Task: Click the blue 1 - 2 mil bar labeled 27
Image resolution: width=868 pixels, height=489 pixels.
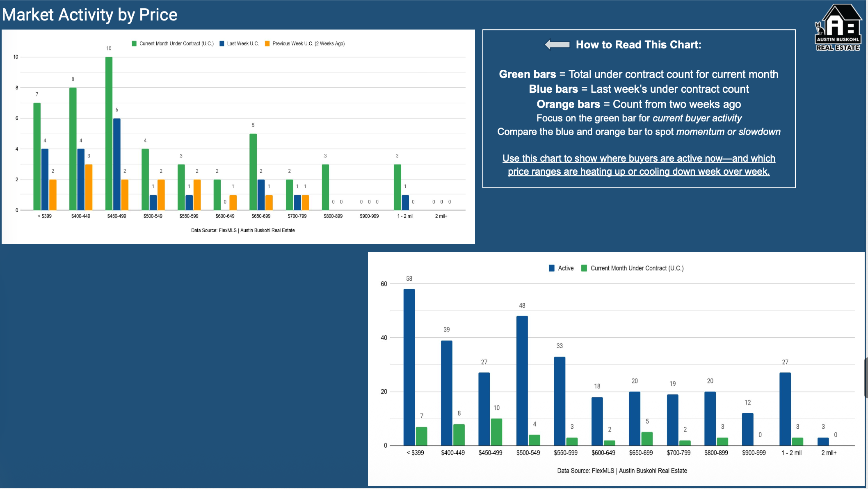Action: click(785, 409)
